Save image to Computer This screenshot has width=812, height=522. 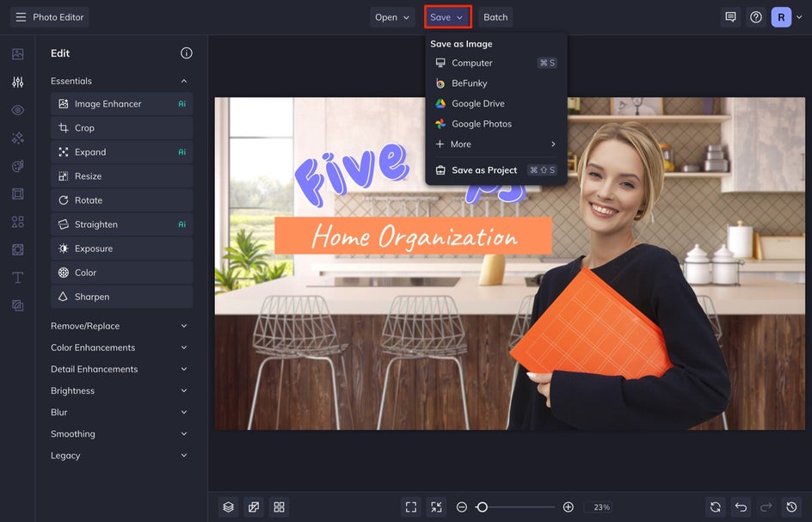pyautogui.click(x=496, y=63)
